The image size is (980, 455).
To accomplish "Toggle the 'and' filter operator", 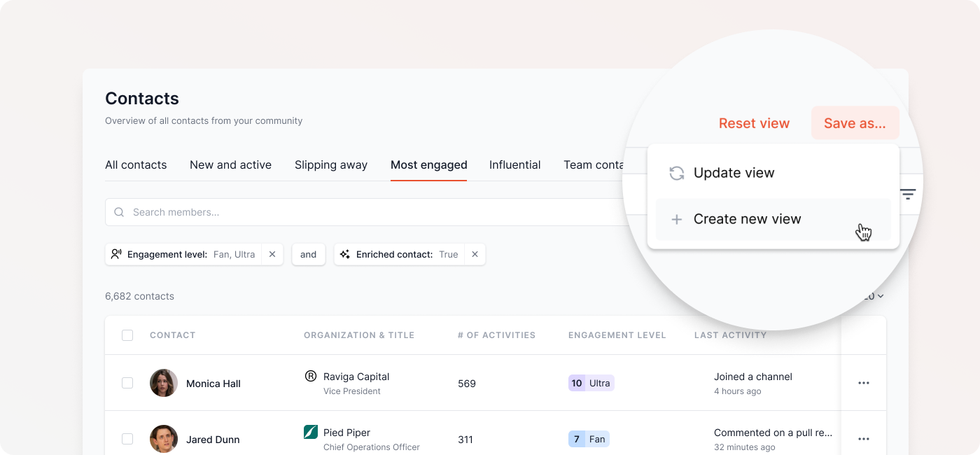I will tap(309, 254).
